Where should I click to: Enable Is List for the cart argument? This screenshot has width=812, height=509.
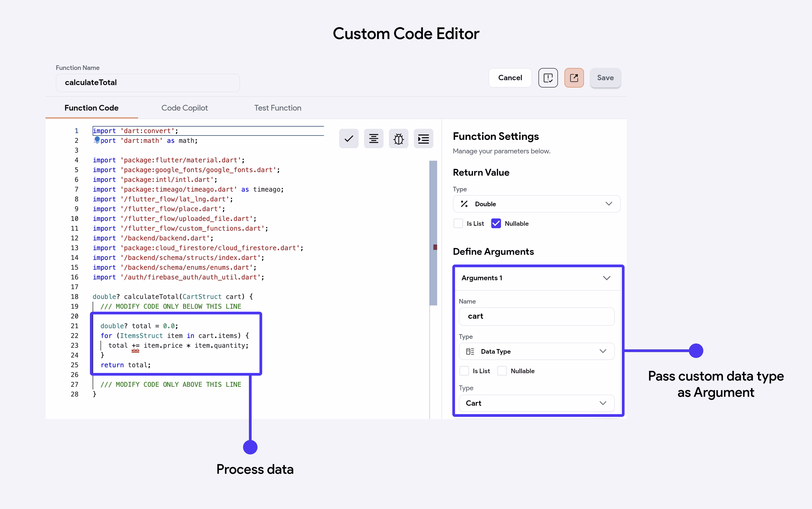464,371
